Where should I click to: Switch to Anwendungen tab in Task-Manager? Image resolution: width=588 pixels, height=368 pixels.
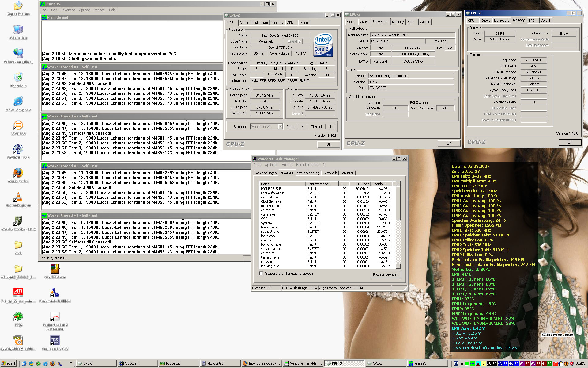coord(266,173)
